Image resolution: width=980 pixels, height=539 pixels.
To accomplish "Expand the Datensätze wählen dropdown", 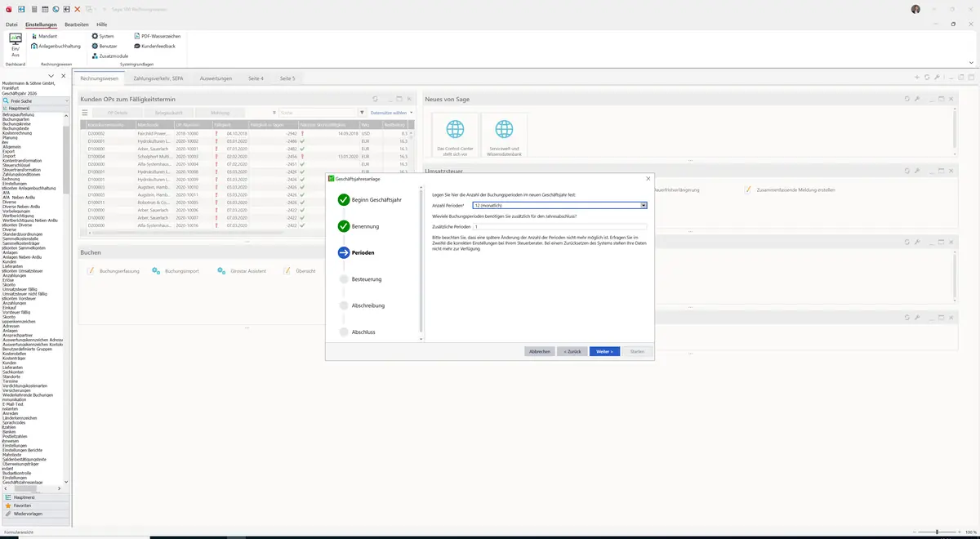I will 392,113.
